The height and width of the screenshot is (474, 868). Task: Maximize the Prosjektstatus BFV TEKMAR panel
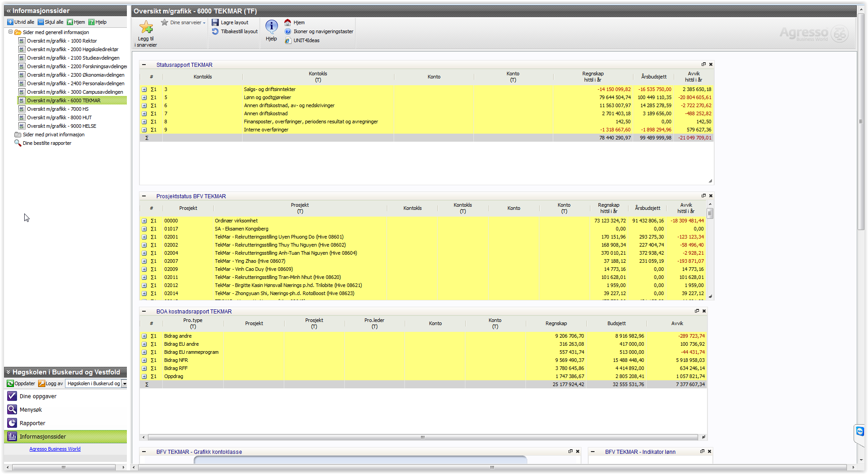[x=703, y=196]
